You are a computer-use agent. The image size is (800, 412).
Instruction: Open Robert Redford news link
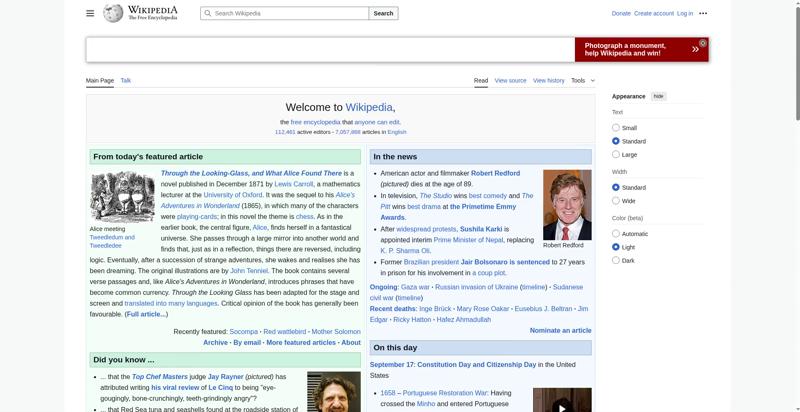coord(495,173)
